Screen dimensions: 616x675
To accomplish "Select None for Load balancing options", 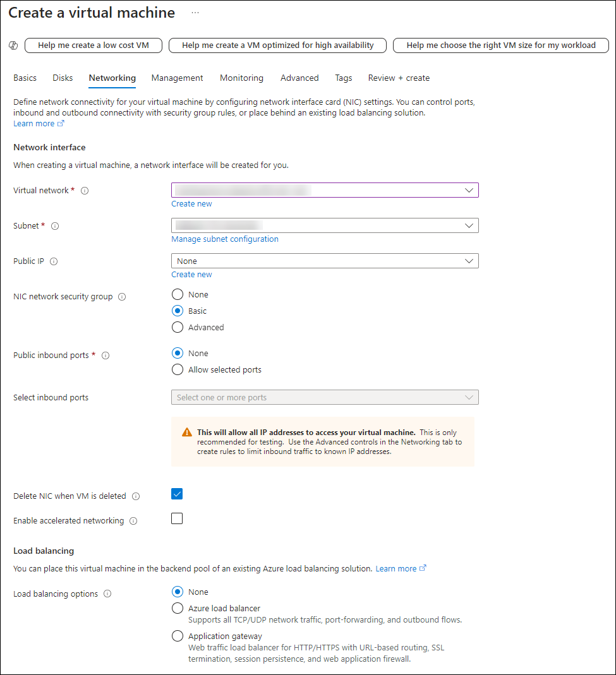I will (178, 592).
